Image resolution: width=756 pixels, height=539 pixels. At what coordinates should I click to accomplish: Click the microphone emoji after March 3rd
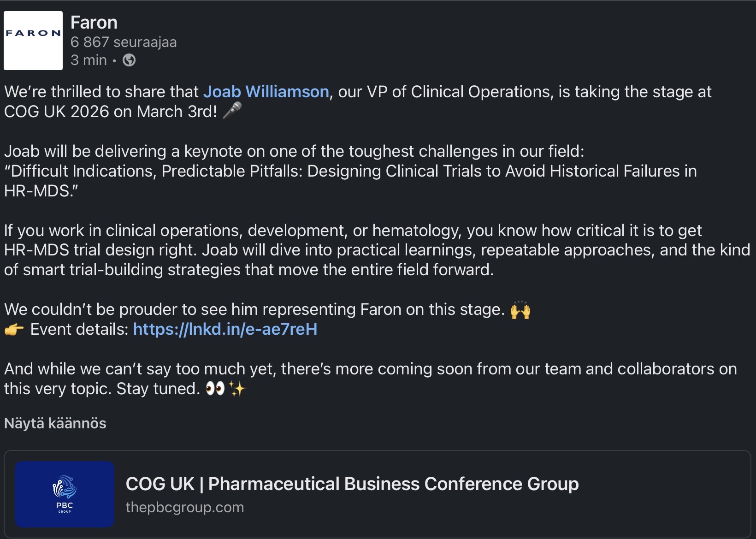232,111
